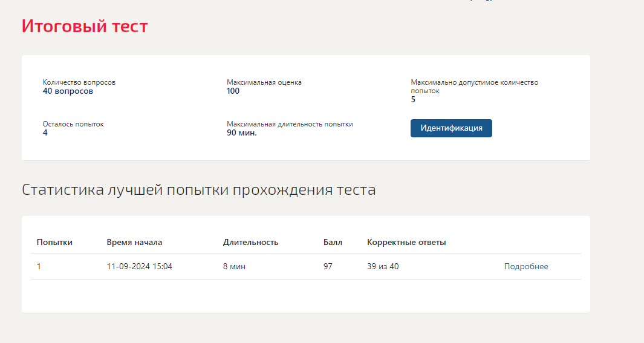Click the 8 мин duration cell
This screenshot has height=343, width=644.
pyautogui.click(x=234, y=267)
